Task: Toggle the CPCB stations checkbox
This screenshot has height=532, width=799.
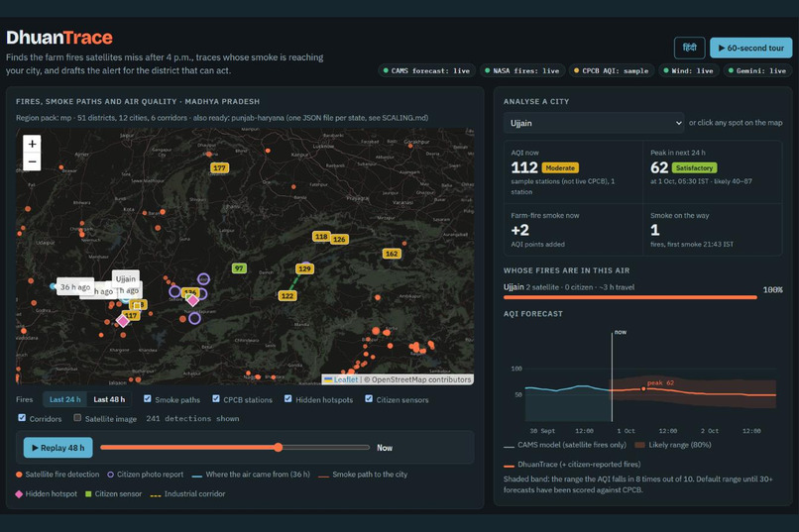Action: (216, 398)
